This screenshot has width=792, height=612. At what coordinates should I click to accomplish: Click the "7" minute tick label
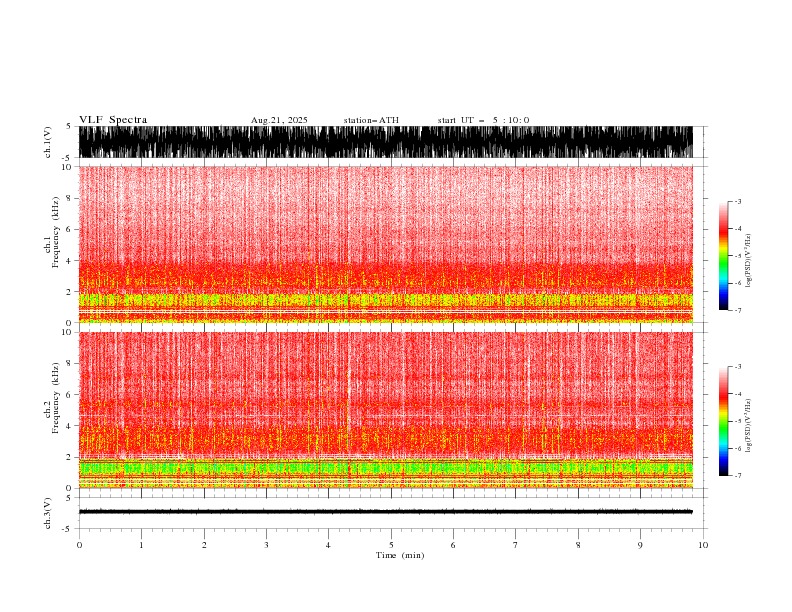point(516,545)
